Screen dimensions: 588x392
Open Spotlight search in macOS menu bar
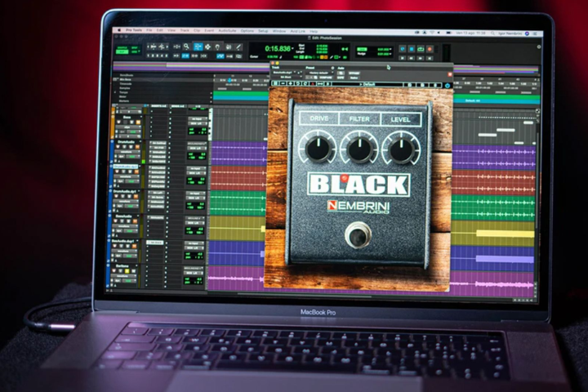pos(492,33)
